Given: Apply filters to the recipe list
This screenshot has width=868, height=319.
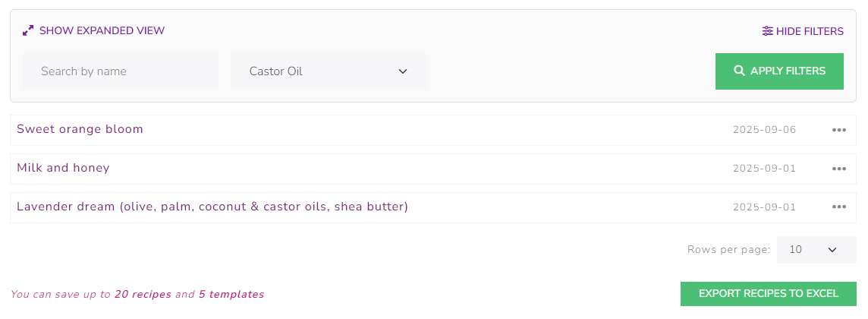Looking at the screenshot, I should [779, 71].
